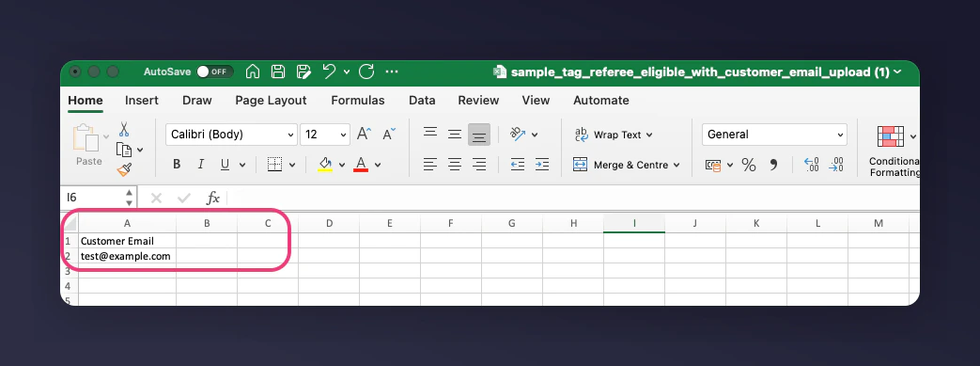Apply Percent style
980x366 pixels.
click(x=748, y=166)
